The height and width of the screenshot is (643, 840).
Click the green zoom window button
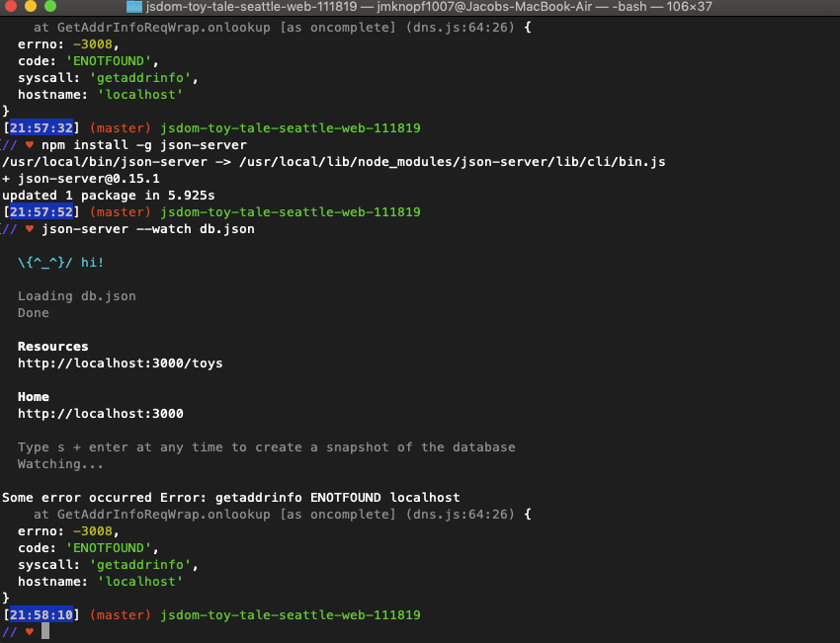tap(50, 6)
